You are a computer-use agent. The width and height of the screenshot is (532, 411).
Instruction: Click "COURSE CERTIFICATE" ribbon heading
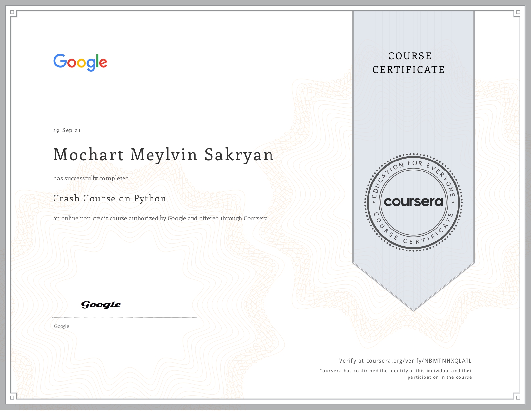[x=409, y=63]
